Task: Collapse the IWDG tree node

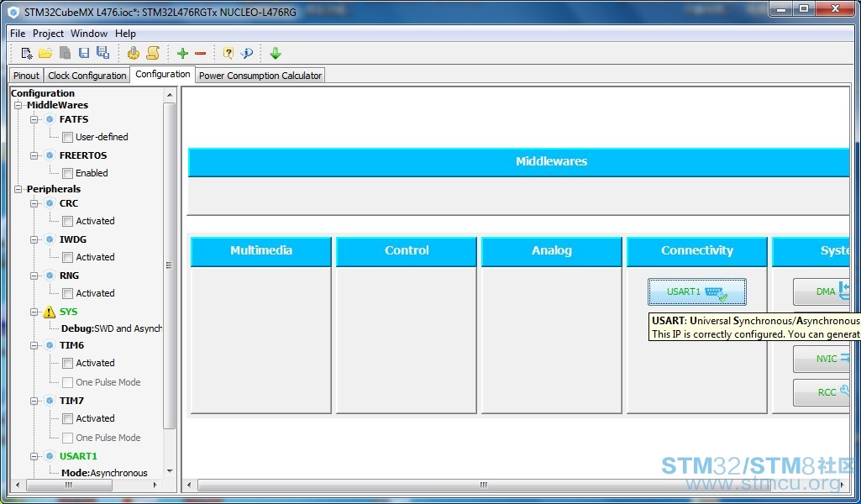Action: click(x=34, y=239)
